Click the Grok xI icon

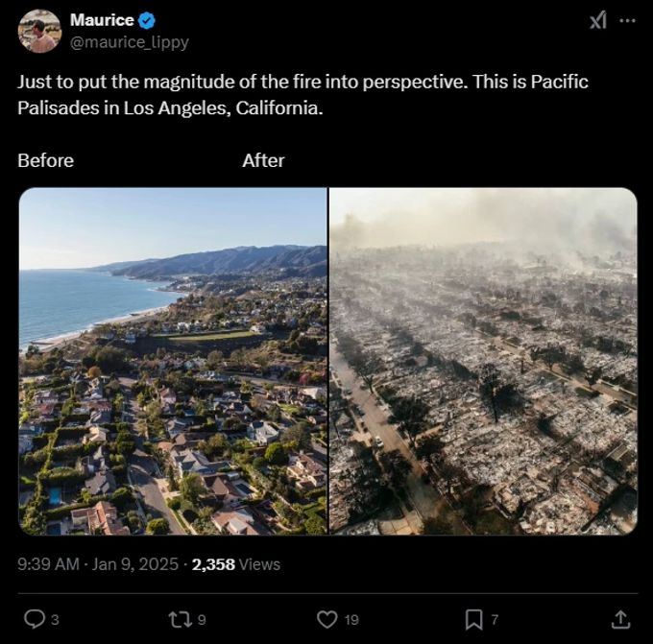coord(598,20)
